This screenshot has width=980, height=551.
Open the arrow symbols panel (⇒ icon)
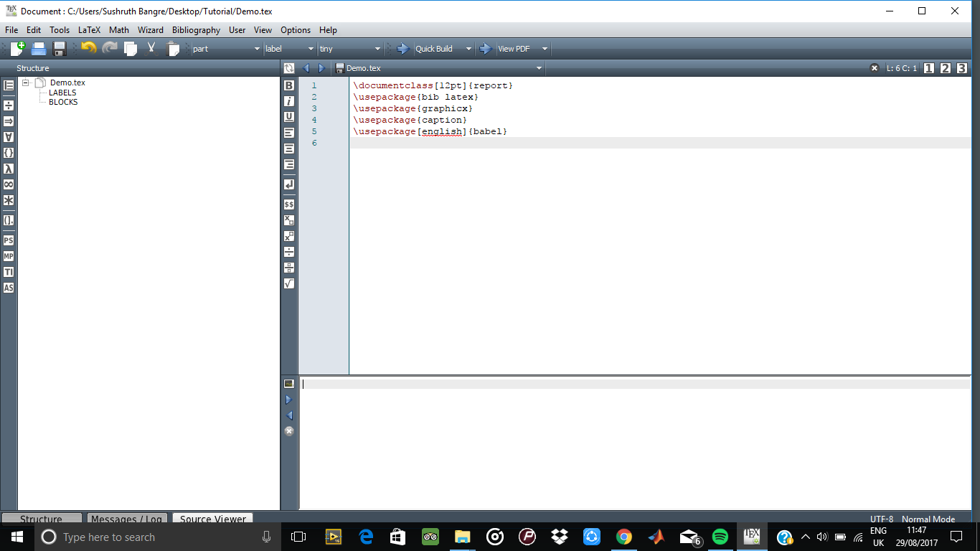9,121
